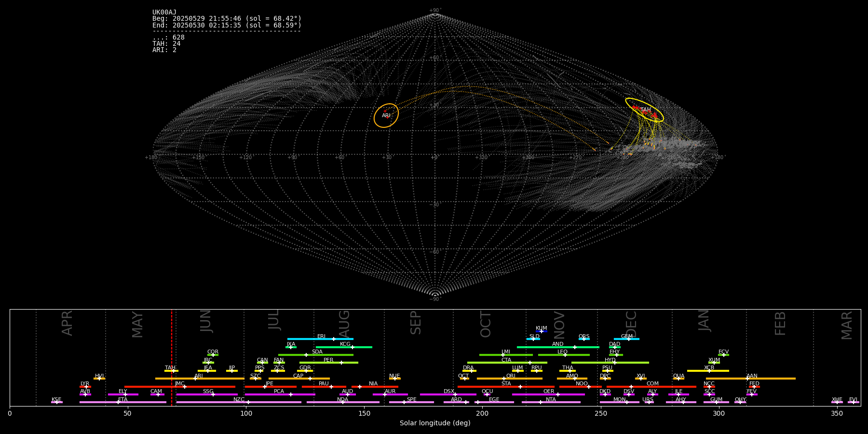Click the QUA shower label
Screen dimensions: 868x434
(679, 376)
